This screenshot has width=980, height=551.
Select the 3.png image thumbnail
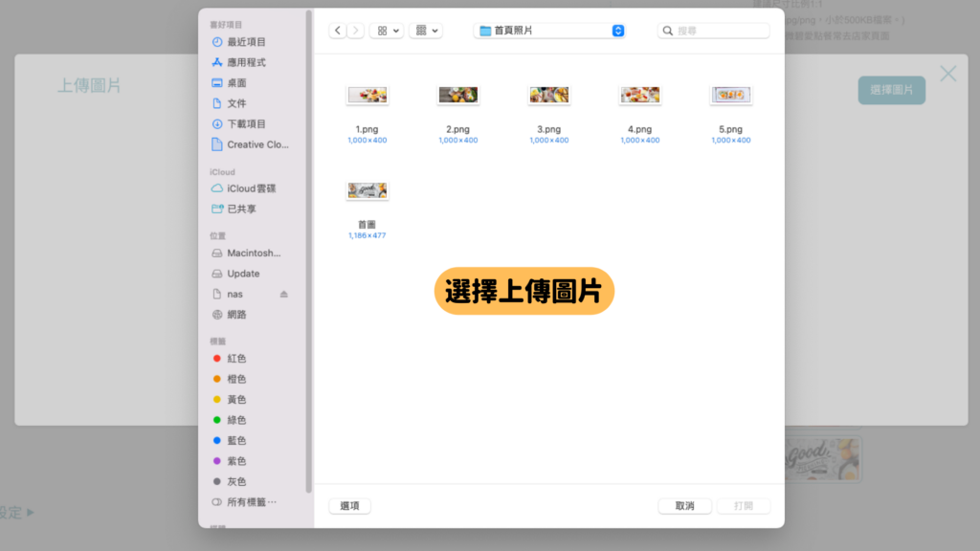548,95
